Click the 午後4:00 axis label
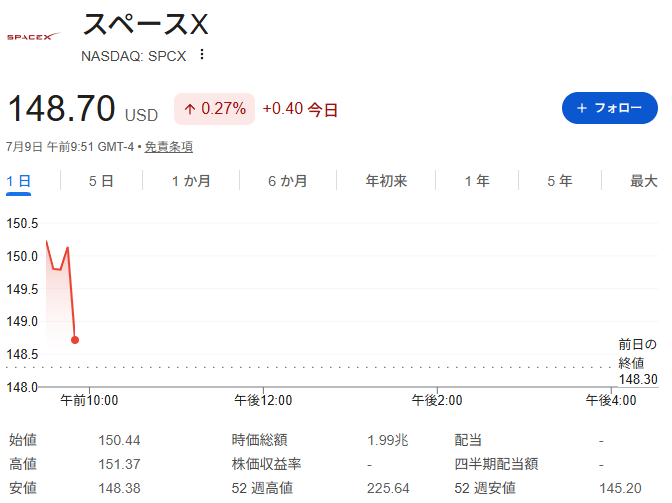 611,401
